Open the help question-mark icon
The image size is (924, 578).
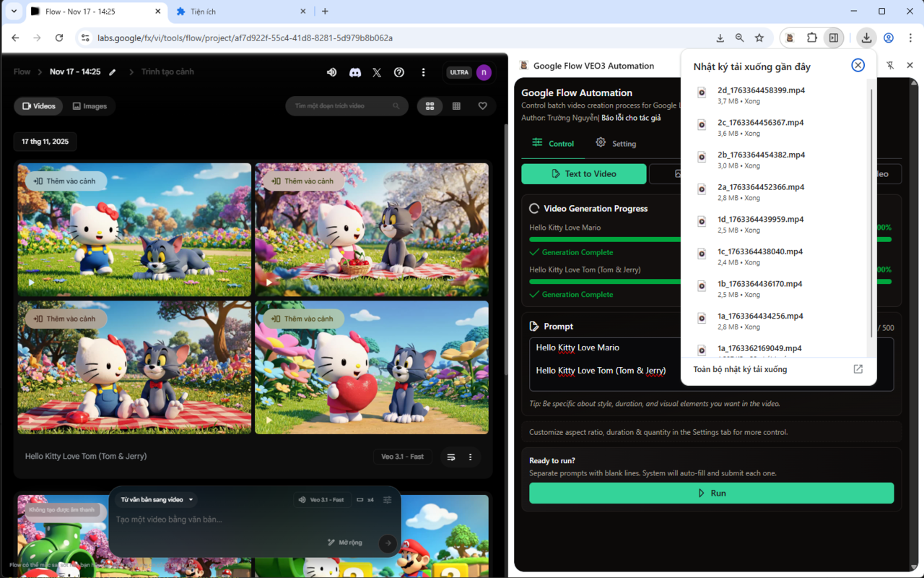tap(399, 72)
